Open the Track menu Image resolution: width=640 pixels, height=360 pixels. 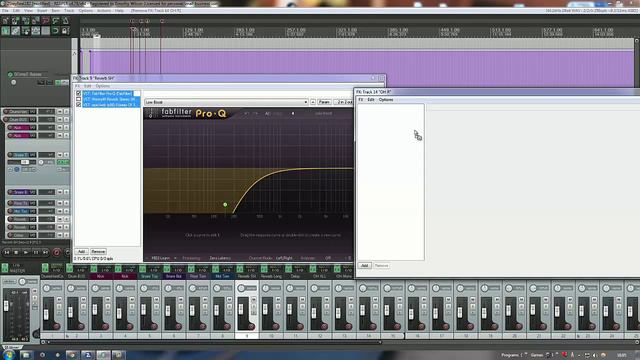(69, 11)
